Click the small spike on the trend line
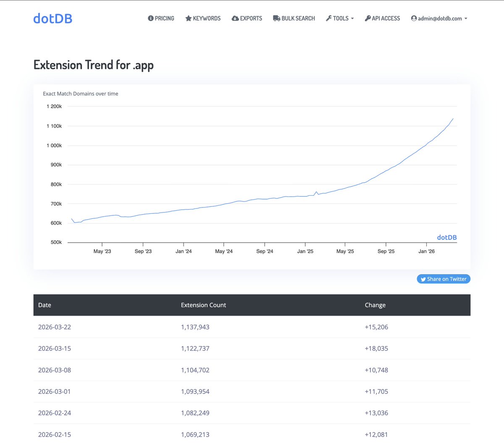 click(x=316, y=192)
